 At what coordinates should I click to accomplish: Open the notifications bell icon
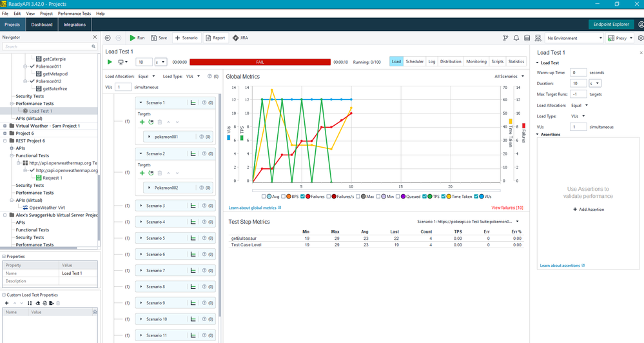(516, 38)
